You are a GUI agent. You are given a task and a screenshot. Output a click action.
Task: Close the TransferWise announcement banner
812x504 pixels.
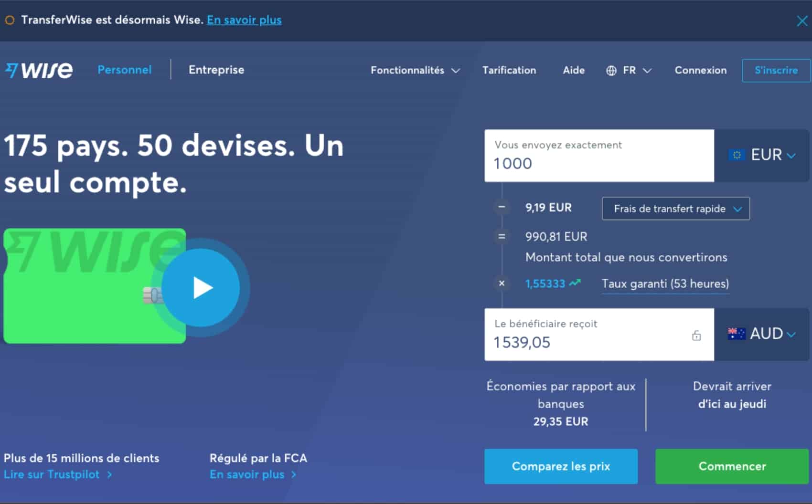(802, 21)
